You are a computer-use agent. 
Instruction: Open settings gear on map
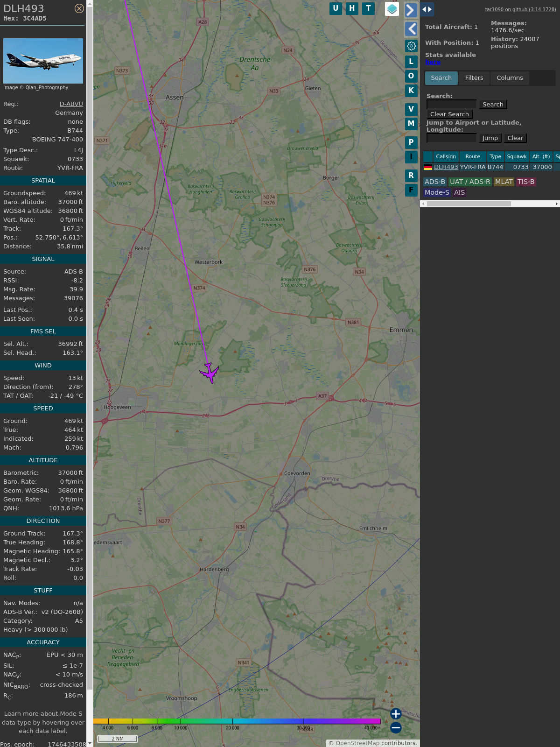[411, 46]
